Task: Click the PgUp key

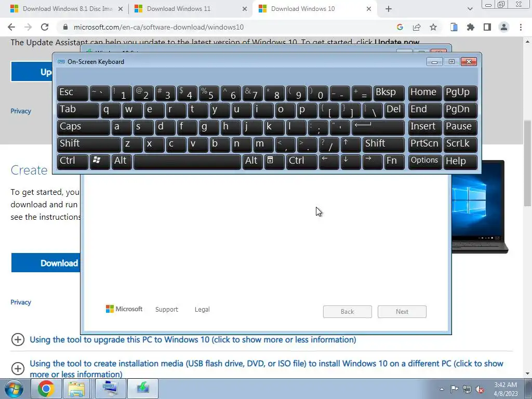Action: (x=460, y=93)
